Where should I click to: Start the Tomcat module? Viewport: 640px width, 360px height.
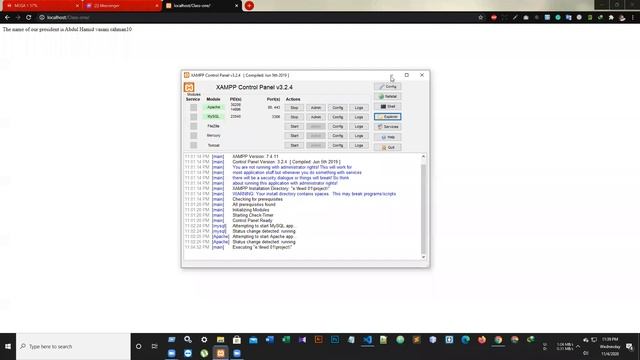pyautogui.click(x=294, y=145)
